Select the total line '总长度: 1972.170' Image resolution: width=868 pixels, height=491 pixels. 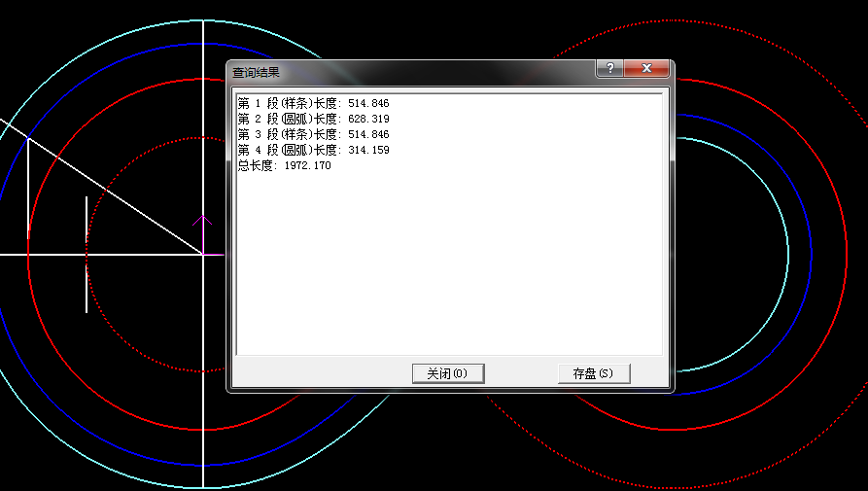click(285, 165)
